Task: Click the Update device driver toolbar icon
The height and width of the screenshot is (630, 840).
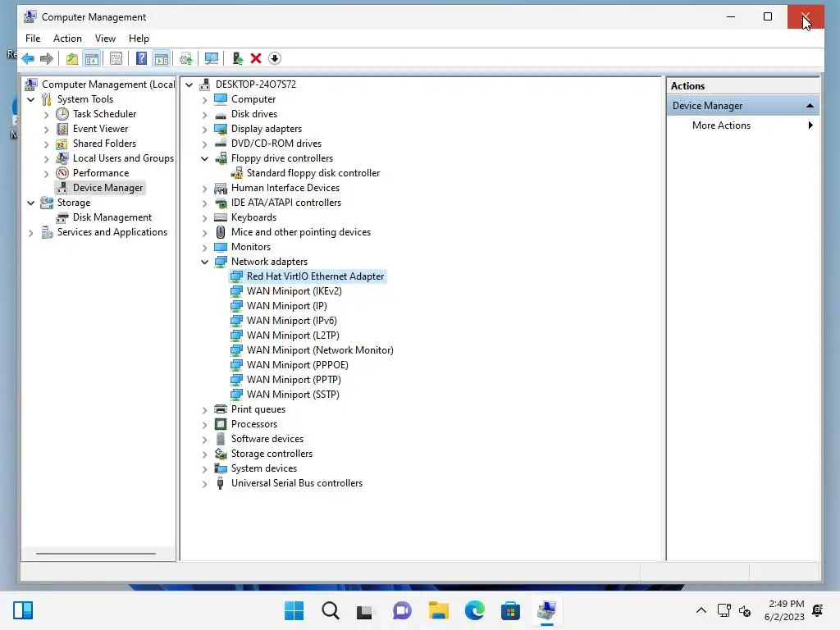Action: tap(237, 58)
